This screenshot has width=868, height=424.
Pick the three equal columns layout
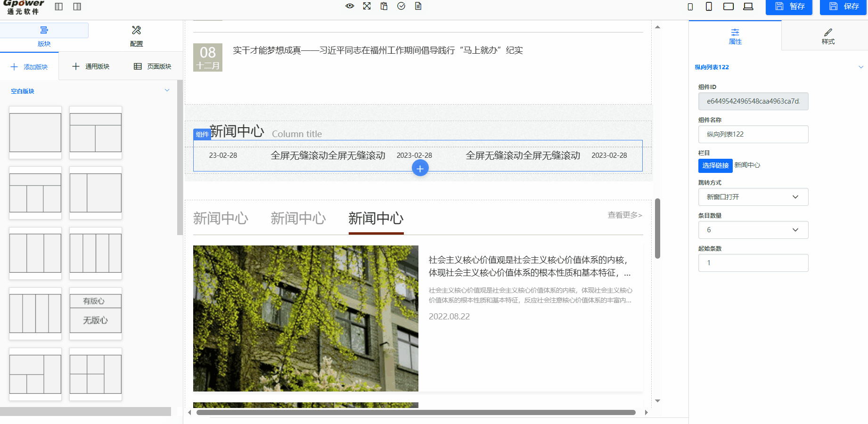coord(35,253)
